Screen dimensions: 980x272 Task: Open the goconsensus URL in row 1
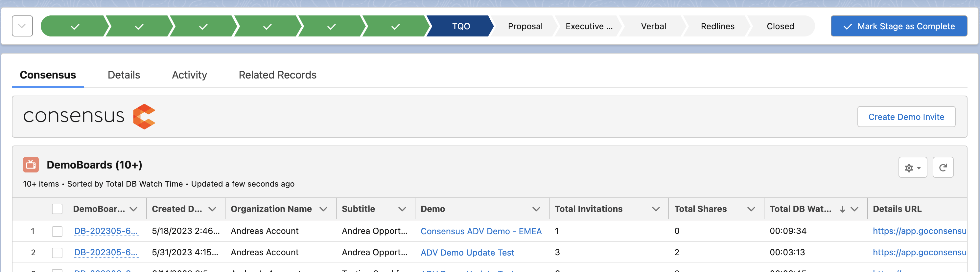click(919, 231)
